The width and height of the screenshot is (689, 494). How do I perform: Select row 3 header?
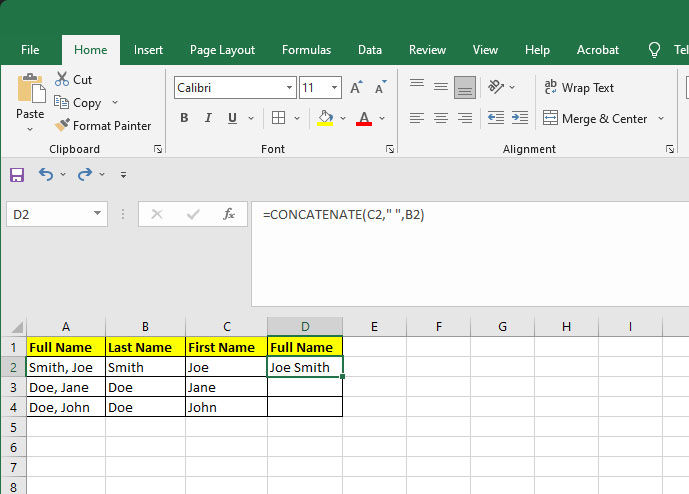(13, 387)
